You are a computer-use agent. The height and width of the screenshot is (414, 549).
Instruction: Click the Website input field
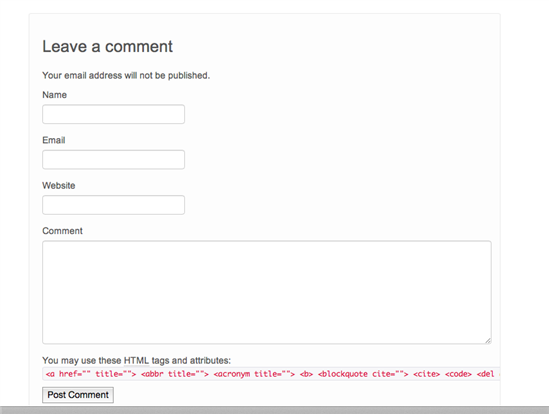(113, 205)
